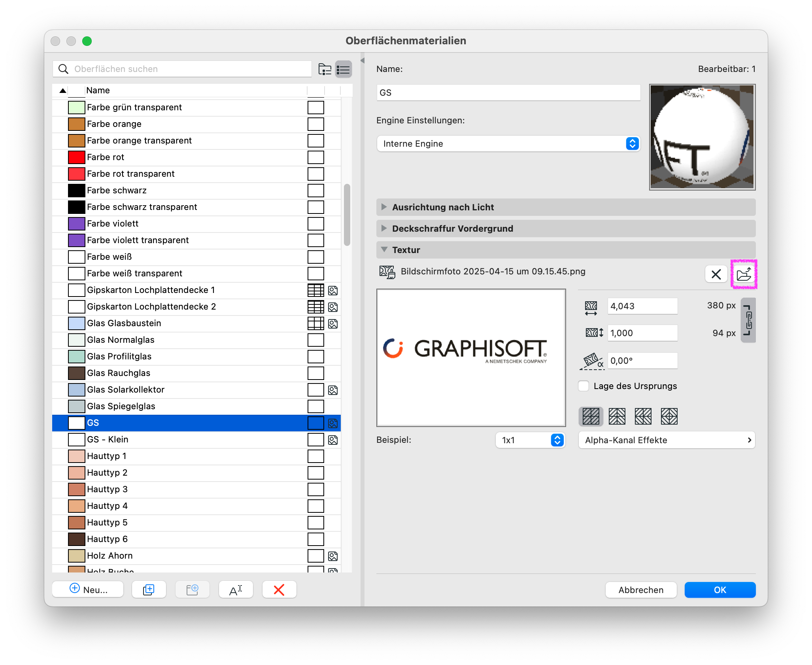Select the Holz Ahorn row

point(196,556)
